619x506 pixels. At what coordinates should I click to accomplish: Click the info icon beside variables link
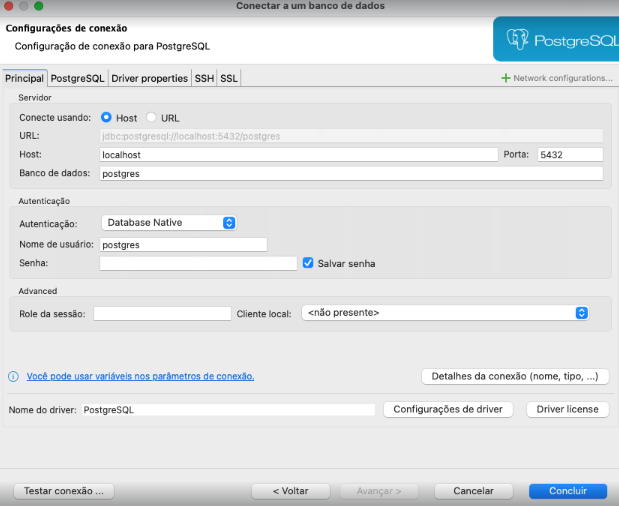click(x=13, y=377)
